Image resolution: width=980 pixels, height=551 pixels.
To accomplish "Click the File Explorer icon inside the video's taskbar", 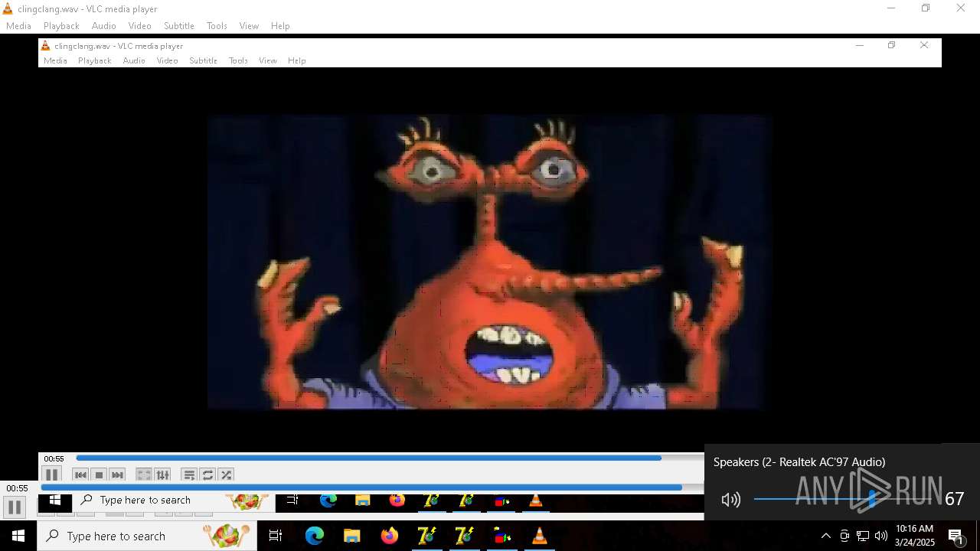I will point(362,500).
